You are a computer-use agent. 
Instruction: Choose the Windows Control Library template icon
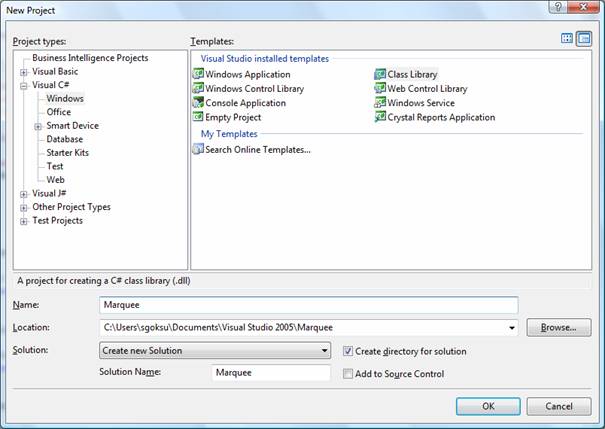(x=198, y=89)
